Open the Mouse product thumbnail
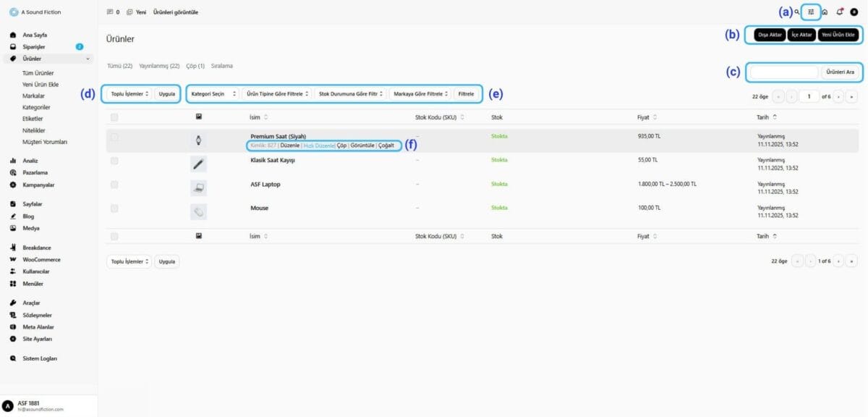The height and width of the screenshot is (417, 868). click(199, 211)
